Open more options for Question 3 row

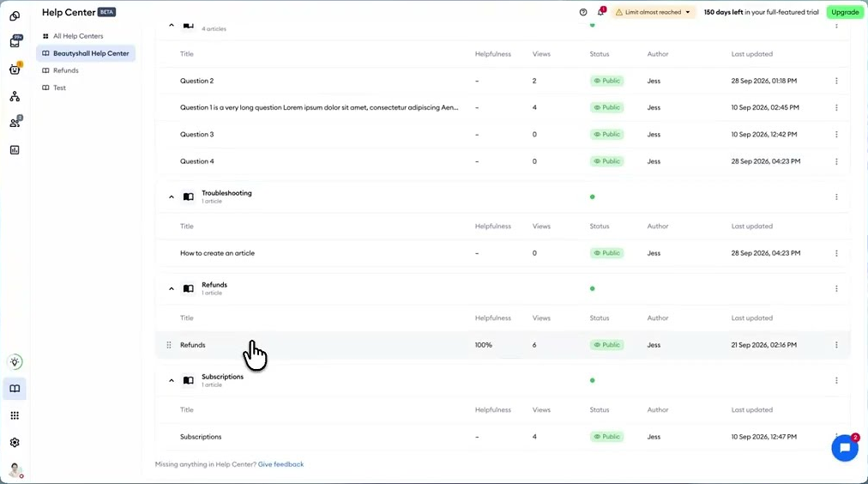point(836,135)
